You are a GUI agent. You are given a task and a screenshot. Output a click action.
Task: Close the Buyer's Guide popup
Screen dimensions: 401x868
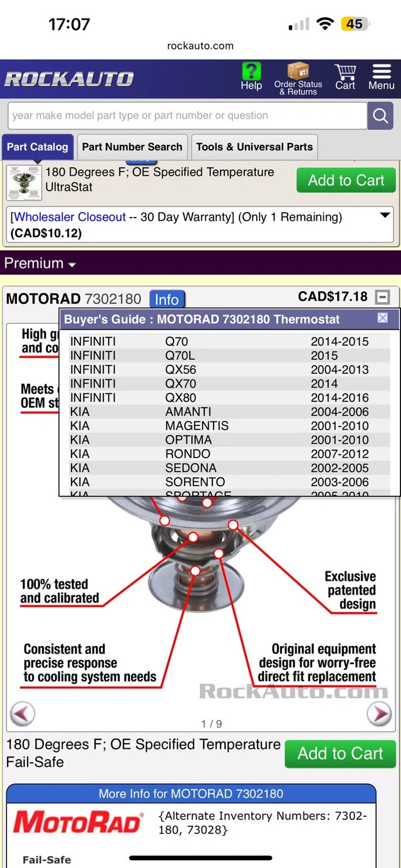click(383, 318)
